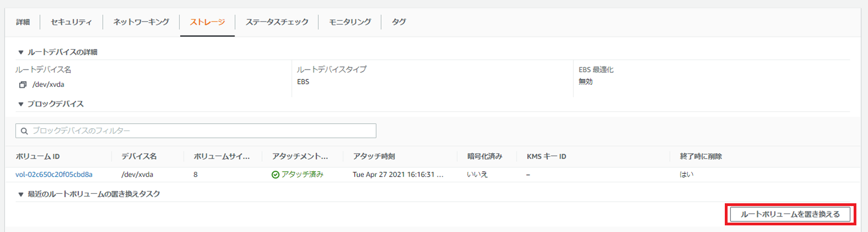868x232 pixels.
Task: Click the デバイス名 column header
Action: (x=139, y=156)
